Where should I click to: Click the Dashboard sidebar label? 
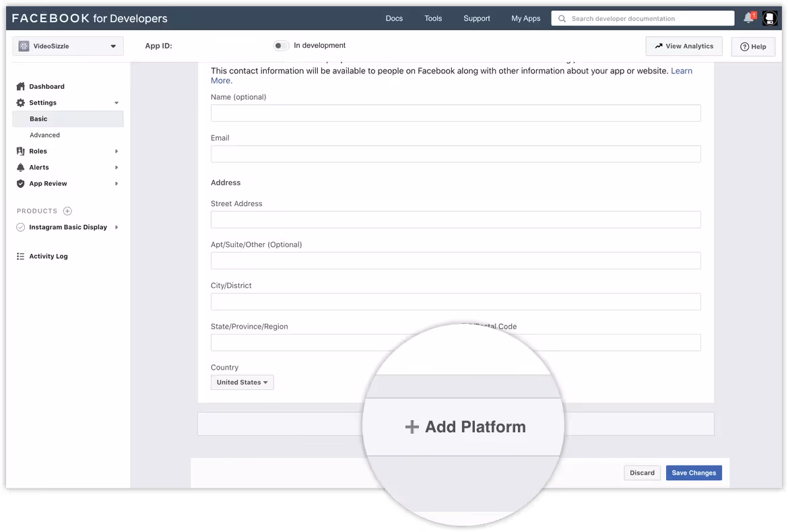[46, 86]
